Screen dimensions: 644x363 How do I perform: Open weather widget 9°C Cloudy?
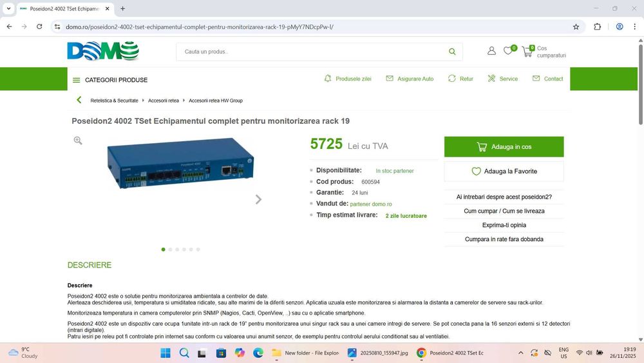(x=23, y=353)
